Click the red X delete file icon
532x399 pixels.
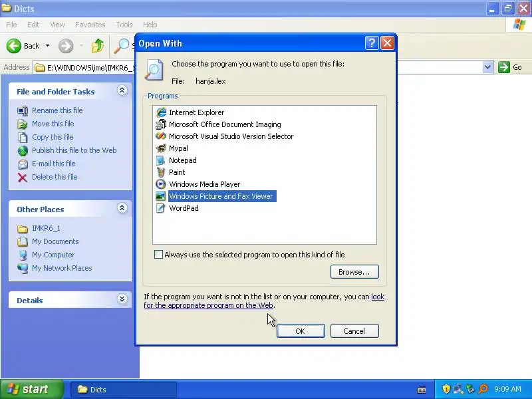(23, 177)
